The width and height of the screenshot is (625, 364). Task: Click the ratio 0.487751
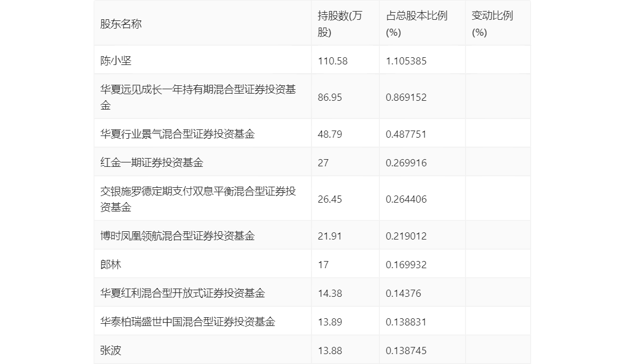[406, 134]
